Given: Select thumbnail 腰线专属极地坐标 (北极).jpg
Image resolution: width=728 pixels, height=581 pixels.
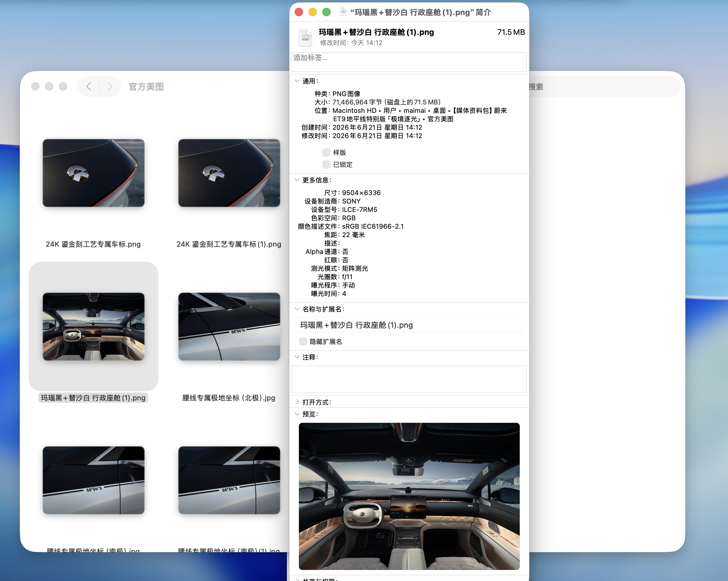Looking at the screenshot, I should [x=229, y=327].
